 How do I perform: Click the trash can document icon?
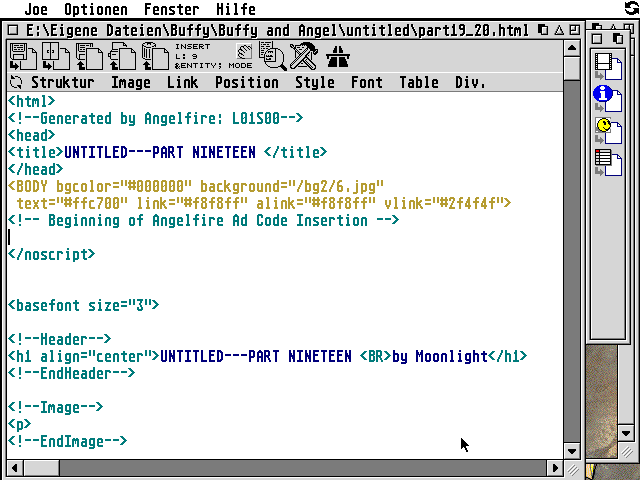152,57
